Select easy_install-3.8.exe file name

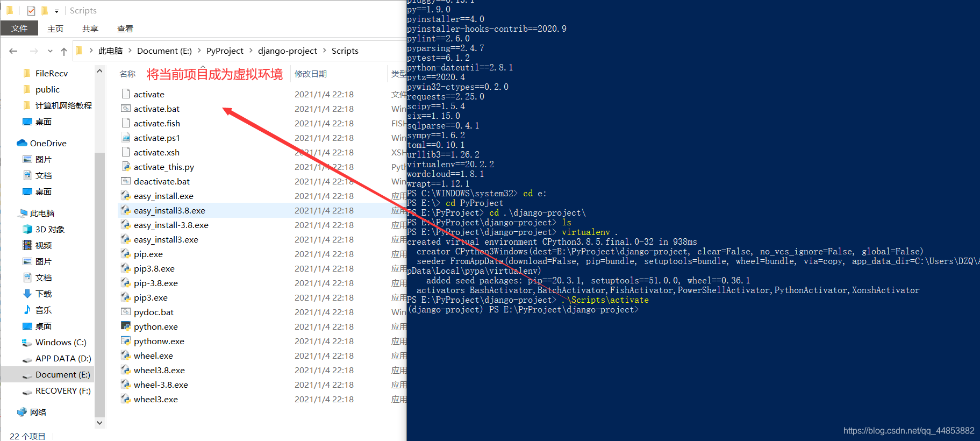pos(171,225)
